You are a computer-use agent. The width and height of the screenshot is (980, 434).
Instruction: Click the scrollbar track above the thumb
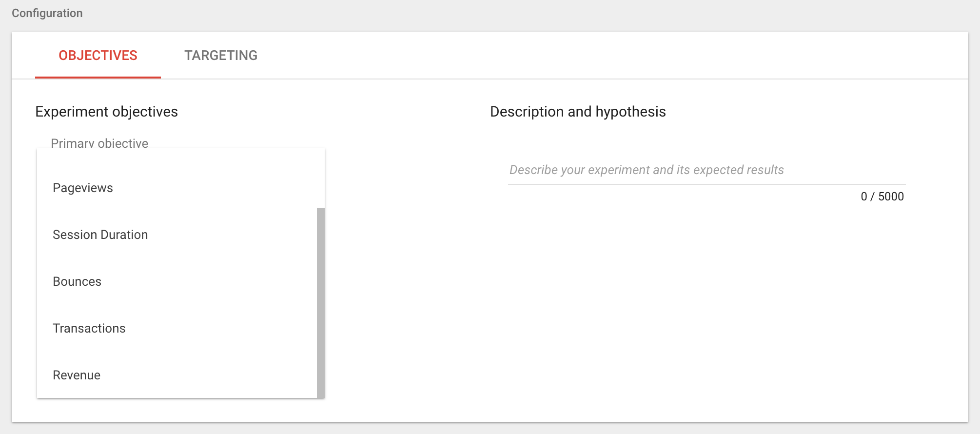pyautogui.click(x=320, y=178)
